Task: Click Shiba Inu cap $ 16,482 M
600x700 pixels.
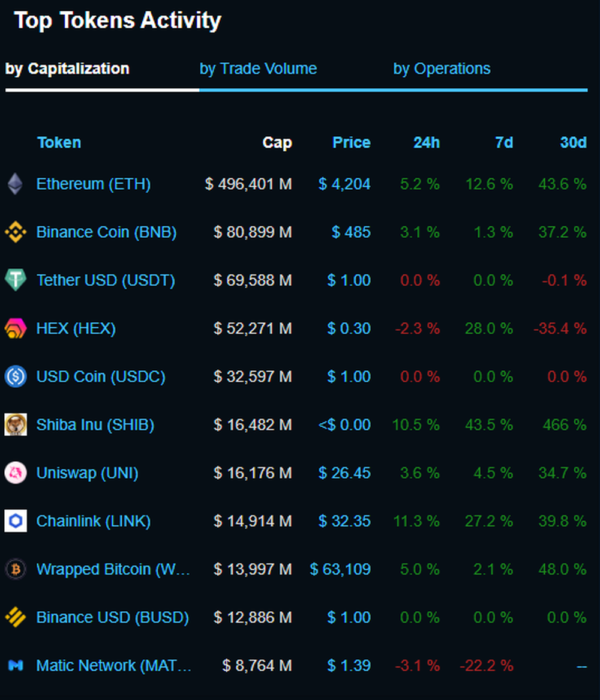Action: [253, 425]
